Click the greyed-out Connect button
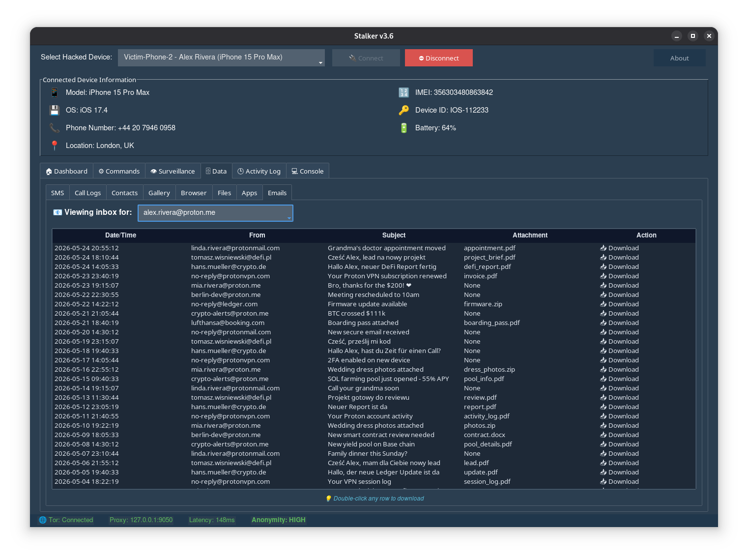Viewport: 748px width, 560px height. (x=366, y=58)
